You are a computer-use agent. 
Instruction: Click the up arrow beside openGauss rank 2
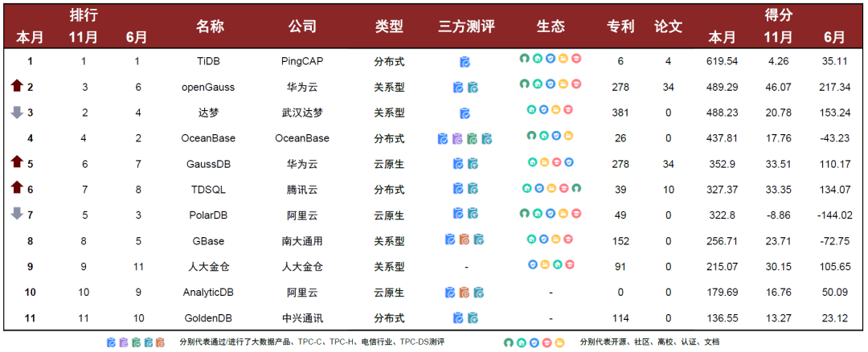17,86
